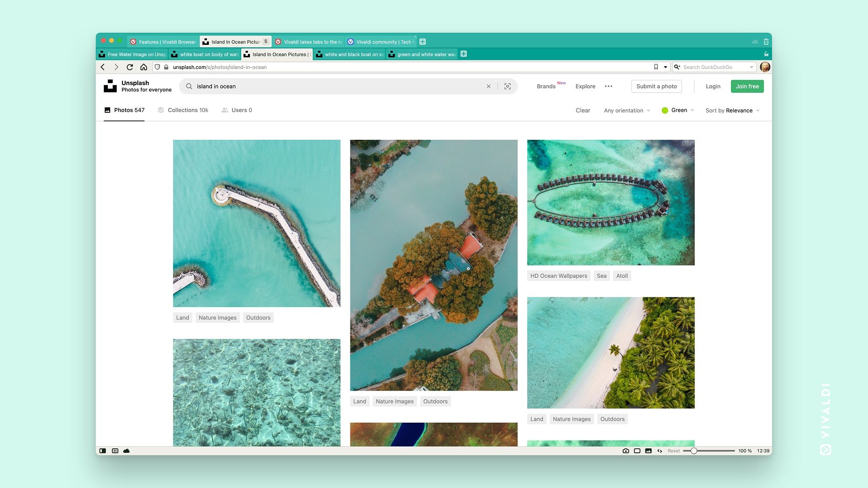
Task: Open Vivaldi sync cloud icon in status bar
Action: point(127,451)
